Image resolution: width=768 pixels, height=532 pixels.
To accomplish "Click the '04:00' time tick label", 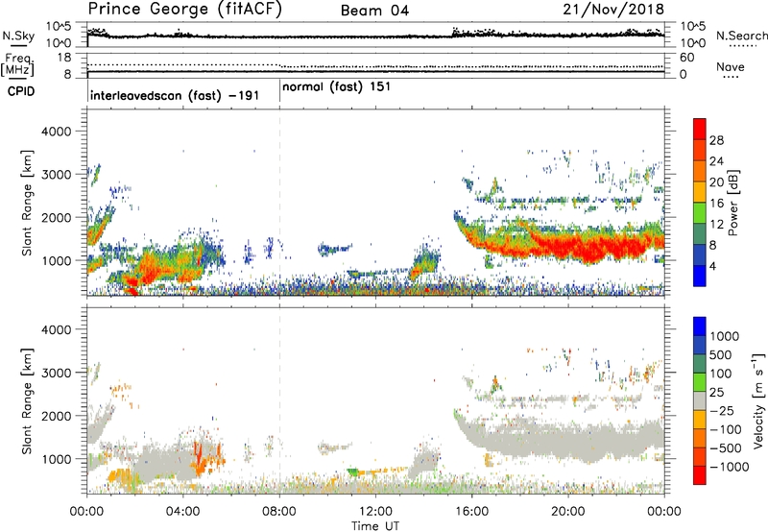I will [x=182, y=512].
